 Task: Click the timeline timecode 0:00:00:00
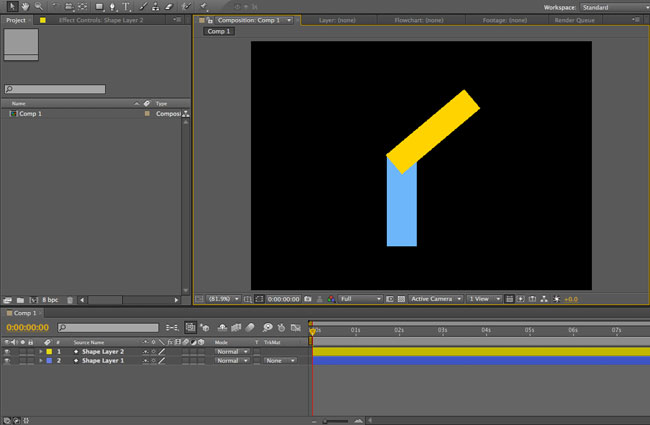pyautogui.click(x=27, y=328)
